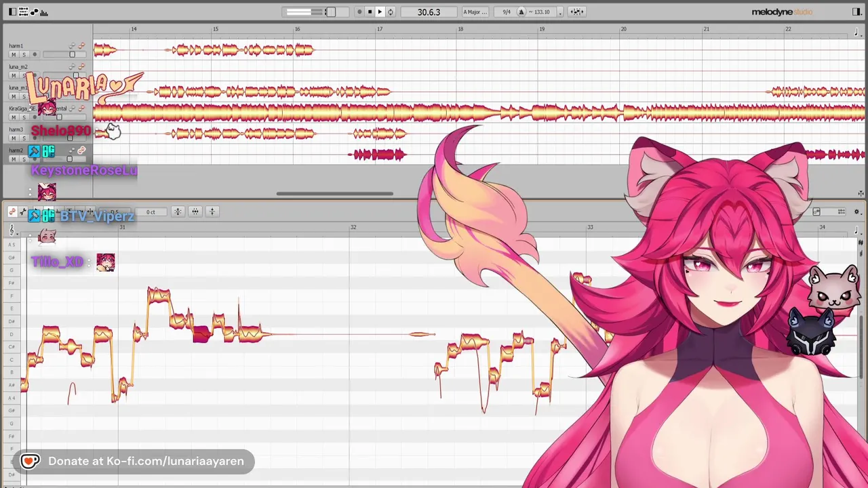Image resolution: width=868 pixels, height=488 pixels.
Task: Mute the KiraGiga instrumental track
Action: coord(14,117)
